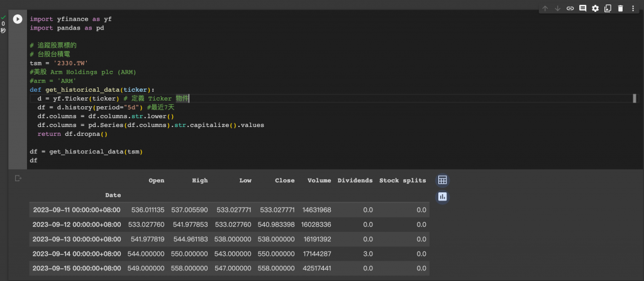Viewport: 644px width, 281px height.
Task: Click the high value 544.961183
Action: point(190,239)
